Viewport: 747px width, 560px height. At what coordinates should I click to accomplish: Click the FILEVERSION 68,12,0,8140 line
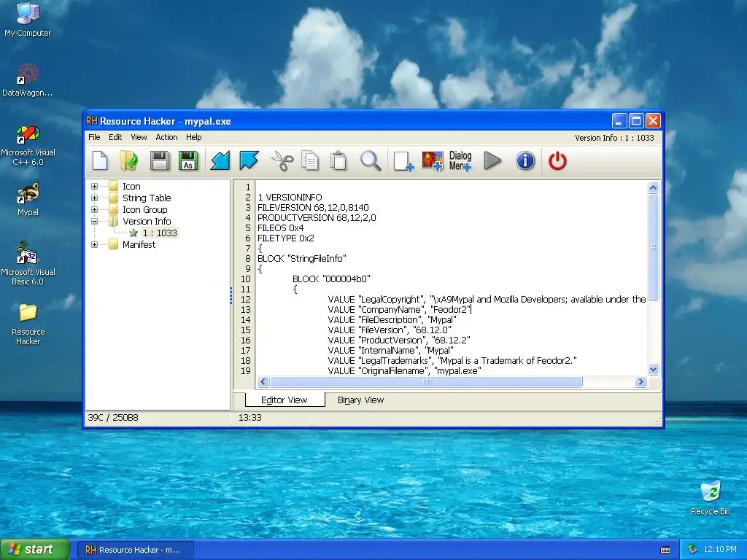[x=313, y=208]
